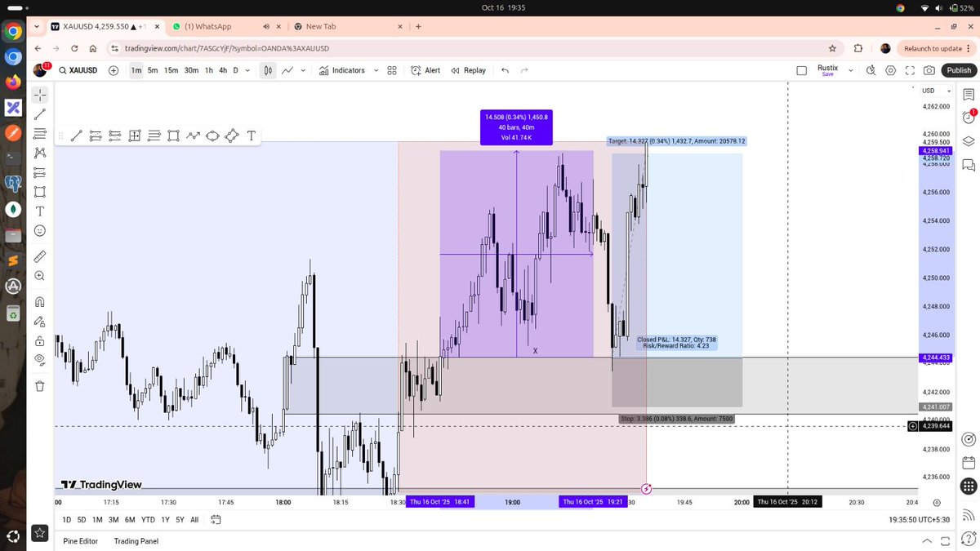This screenshot has height=551, width=980.
Task: Switch to the D daily timeframe
Action: coord(236,70)
